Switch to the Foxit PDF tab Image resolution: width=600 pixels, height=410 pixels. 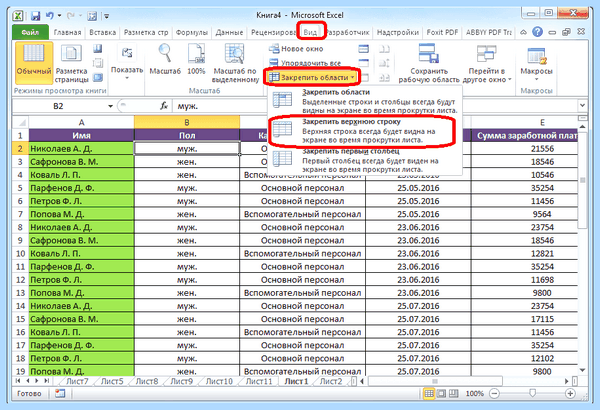pos(442,33)
